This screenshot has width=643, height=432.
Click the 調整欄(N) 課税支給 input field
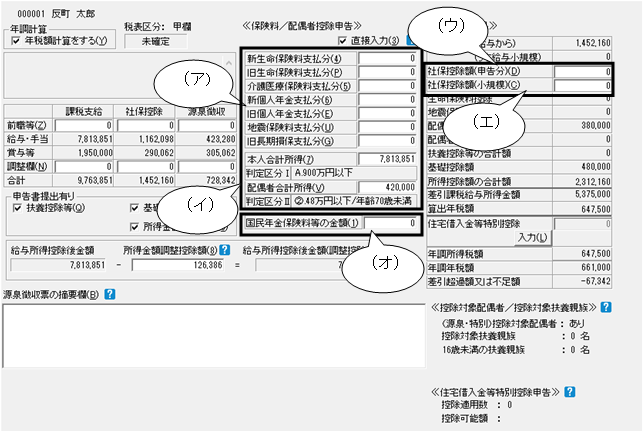84,167
